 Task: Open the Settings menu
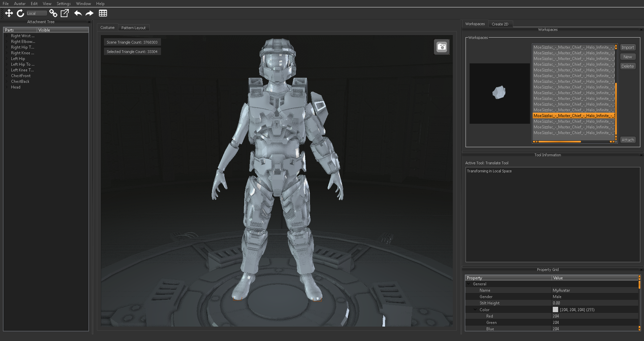(x=64, y=3)
